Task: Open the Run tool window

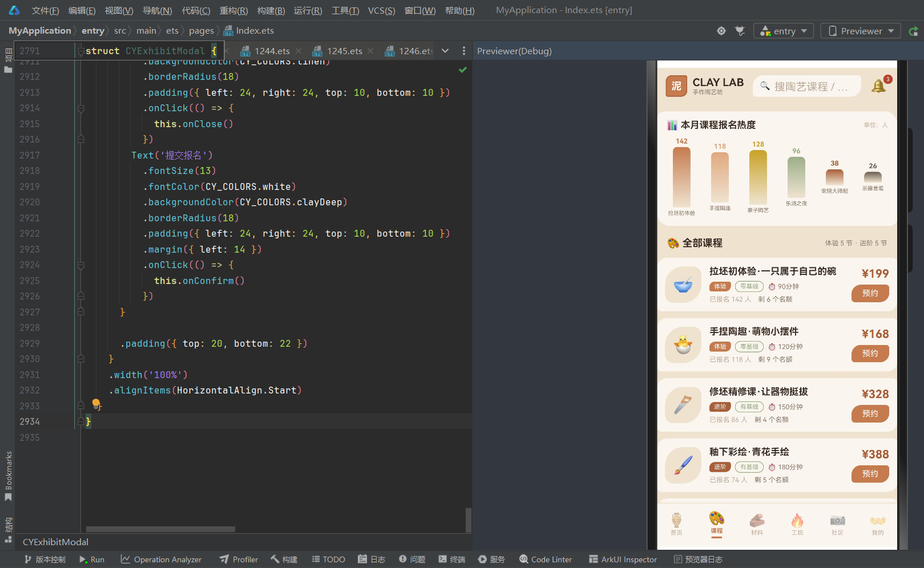Action: 92,559
